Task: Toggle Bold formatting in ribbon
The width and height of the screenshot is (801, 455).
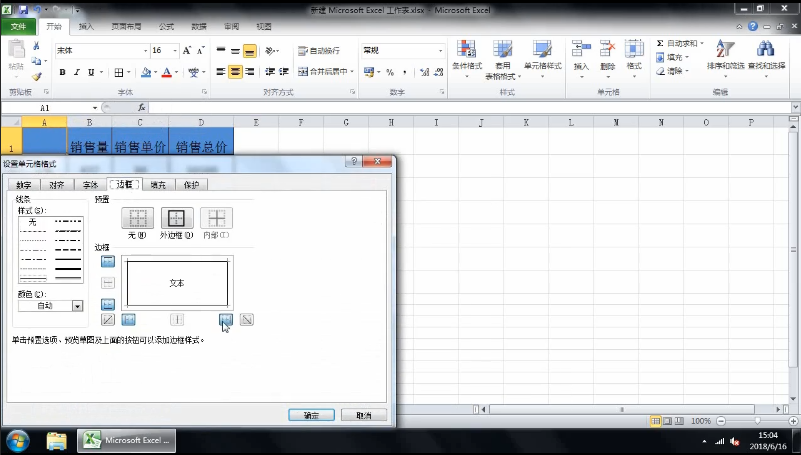Action: coord(62,72)
